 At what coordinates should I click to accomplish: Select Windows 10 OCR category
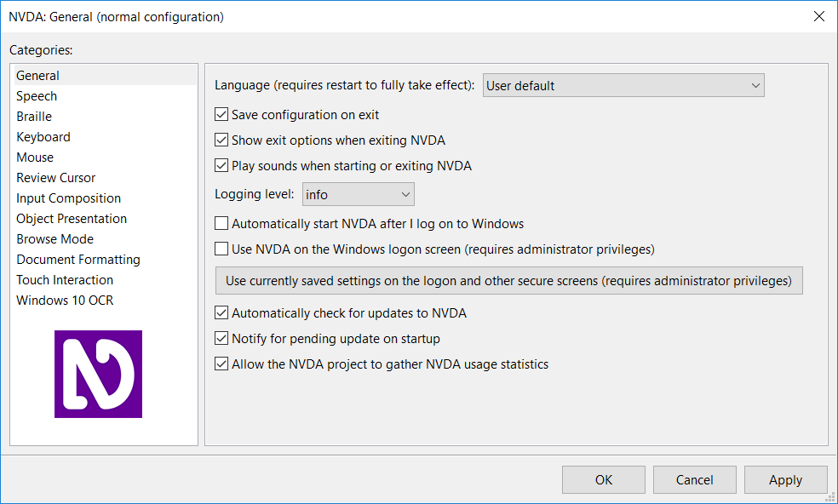(65, 301)
